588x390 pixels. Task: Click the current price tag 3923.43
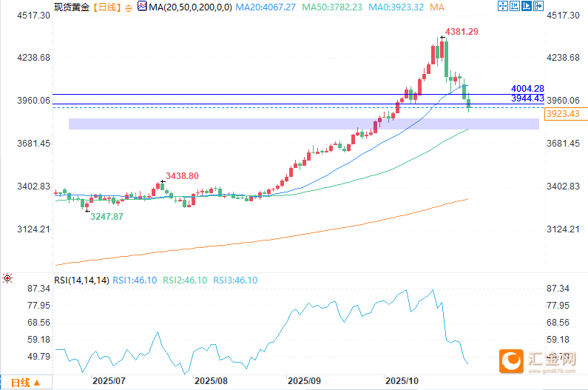[x=566, y=114]
